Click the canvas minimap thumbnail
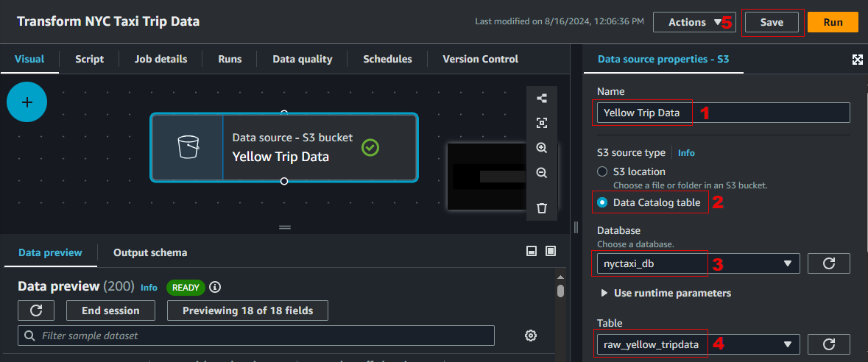 tap(487, 176)
